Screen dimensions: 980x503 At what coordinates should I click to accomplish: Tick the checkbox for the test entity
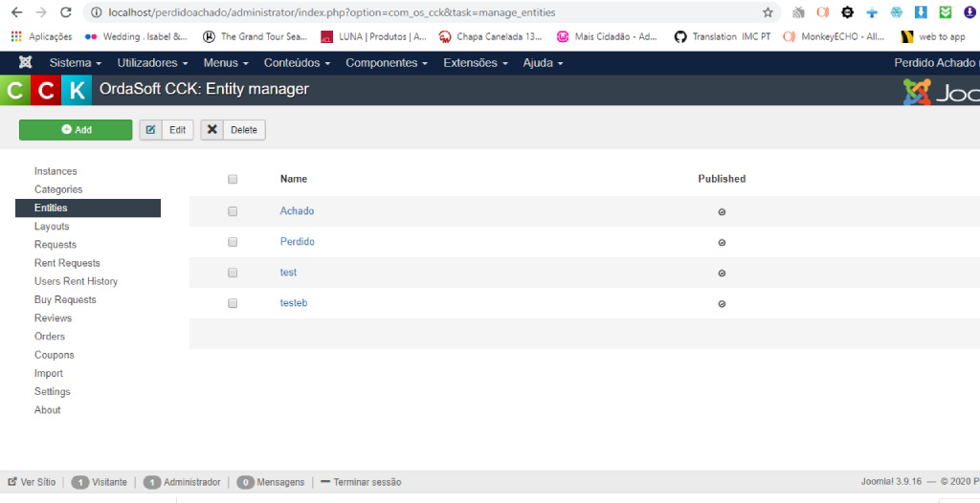point(233,273)
